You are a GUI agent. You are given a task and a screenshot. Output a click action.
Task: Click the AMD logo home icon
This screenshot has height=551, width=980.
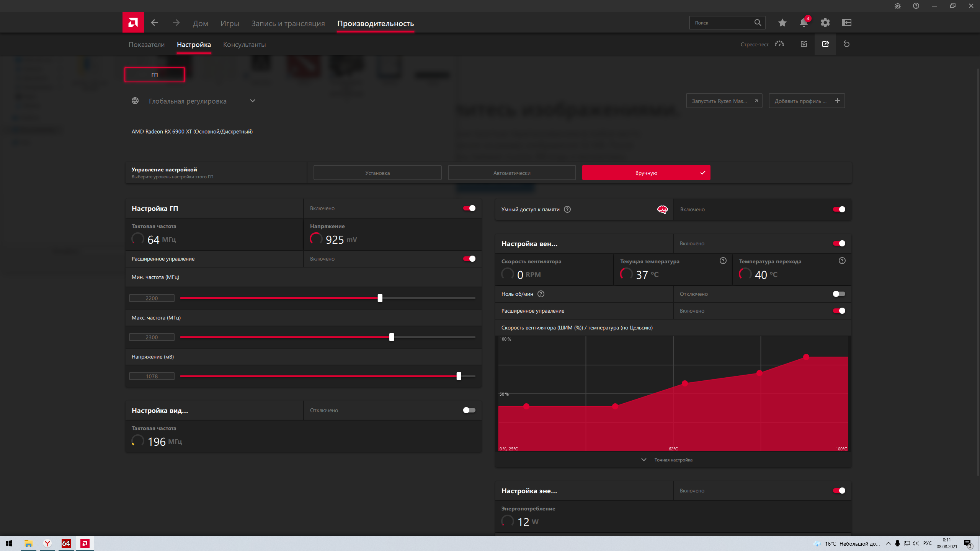point(133,23)
